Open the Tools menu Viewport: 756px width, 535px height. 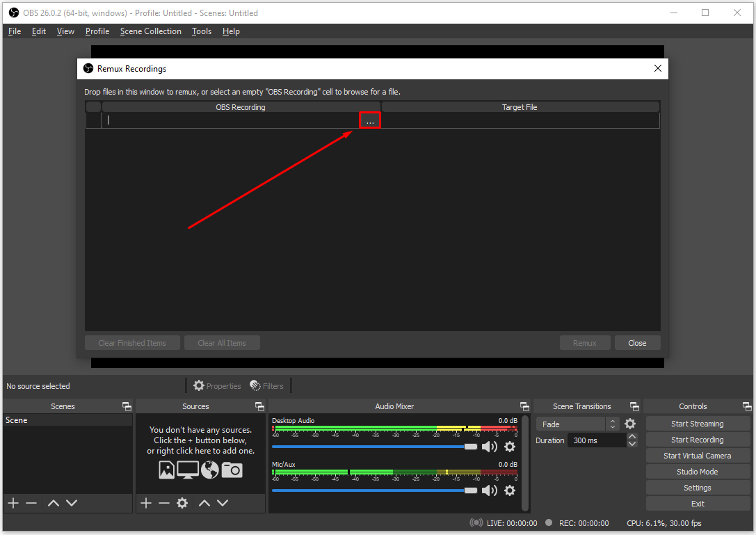pyautogui.click(x=202, y=31)
